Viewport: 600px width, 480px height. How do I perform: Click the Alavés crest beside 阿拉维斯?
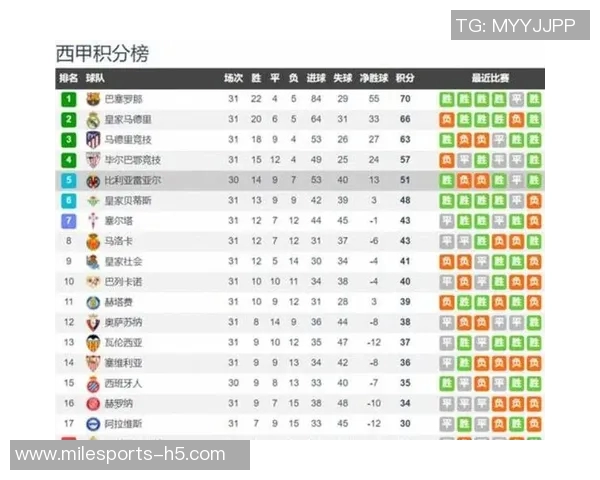click(93, 423)
